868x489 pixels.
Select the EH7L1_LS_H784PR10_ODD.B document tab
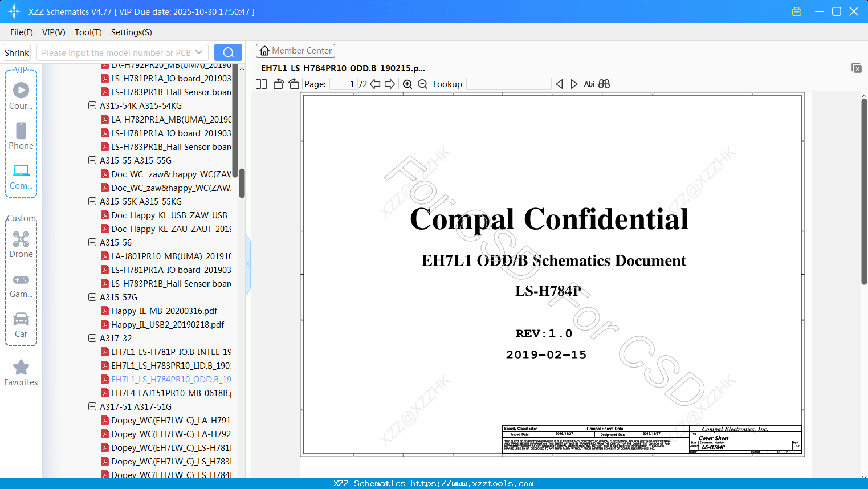click(343, 68)
